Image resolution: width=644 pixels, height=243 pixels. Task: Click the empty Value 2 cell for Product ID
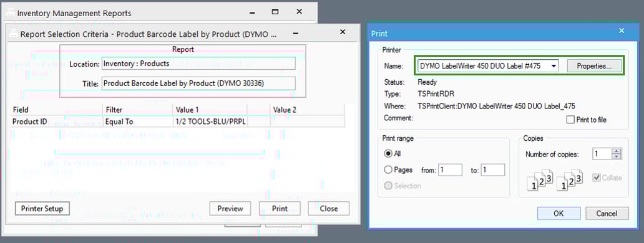point(307,121)
